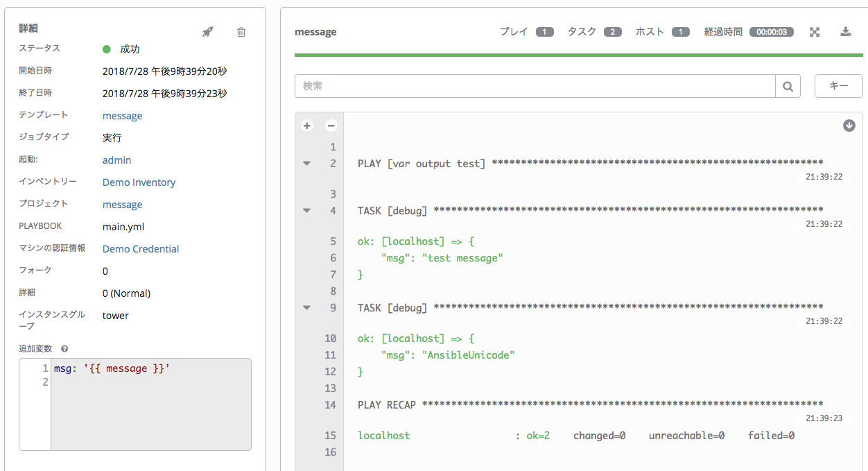
Task: Click the 0 (Normal) verbosity value
Action: (x=126, y=293)
